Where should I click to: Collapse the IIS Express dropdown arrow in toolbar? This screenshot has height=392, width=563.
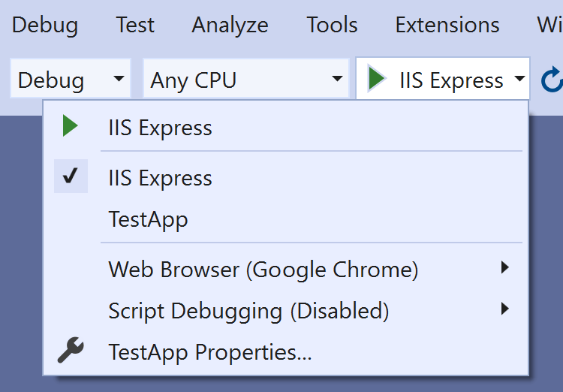point(519,78)
